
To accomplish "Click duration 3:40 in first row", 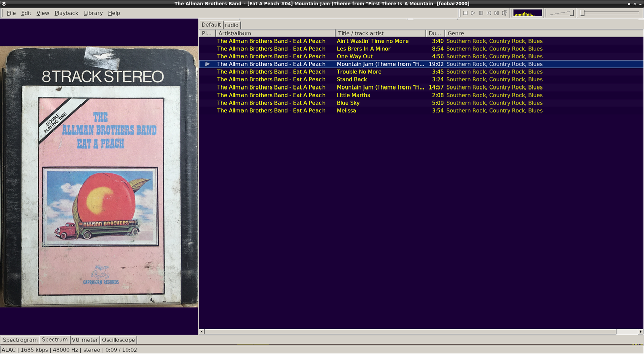I will (x=438, y=41).
